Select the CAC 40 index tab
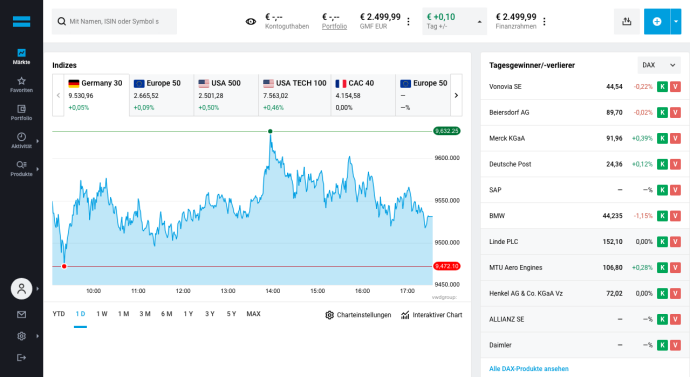690x377 pixels. click(363, 95)
